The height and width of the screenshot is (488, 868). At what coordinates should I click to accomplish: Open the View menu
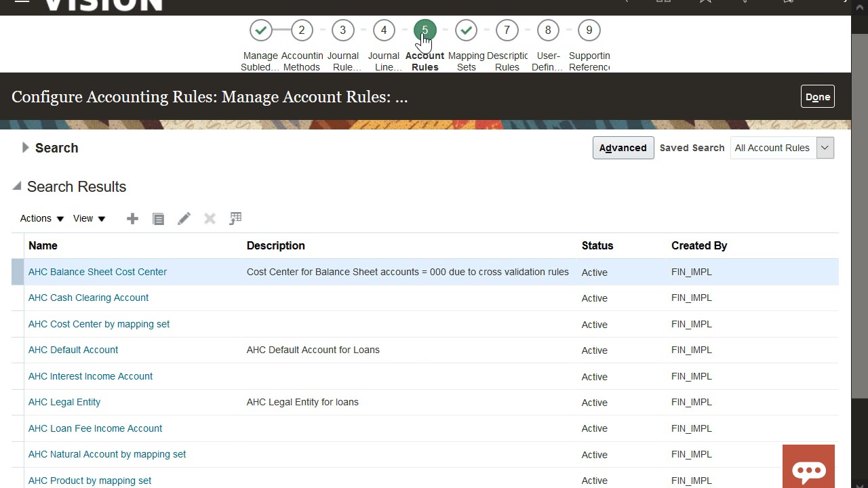pyautogui.click(x=89, y=218)
